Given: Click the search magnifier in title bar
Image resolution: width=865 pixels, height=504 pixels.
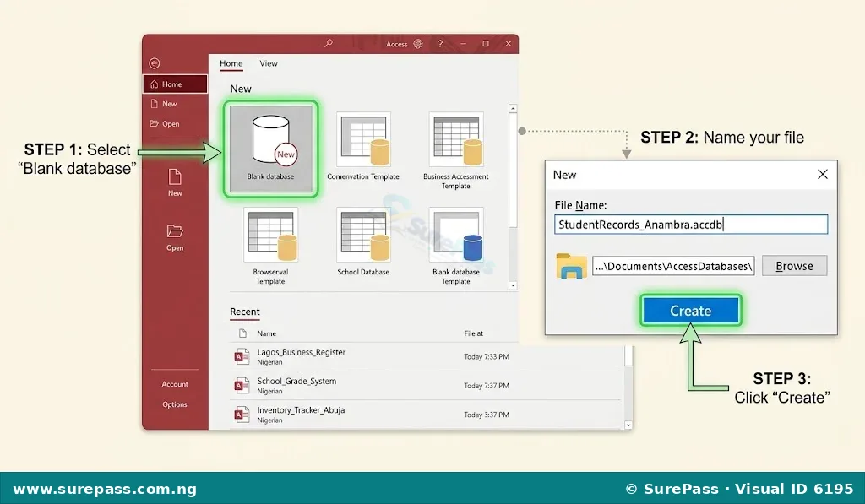Looking at the screenshot, I should (x=329, y=43).
